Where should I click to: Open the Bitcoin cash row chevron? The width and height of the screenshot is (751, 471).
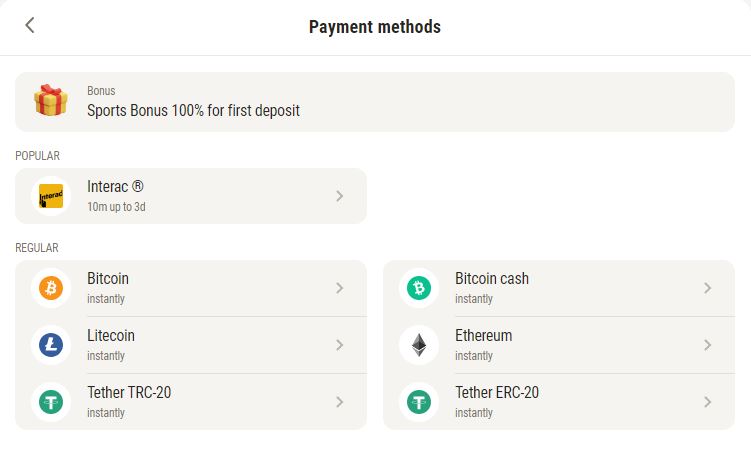pos(708,288)
